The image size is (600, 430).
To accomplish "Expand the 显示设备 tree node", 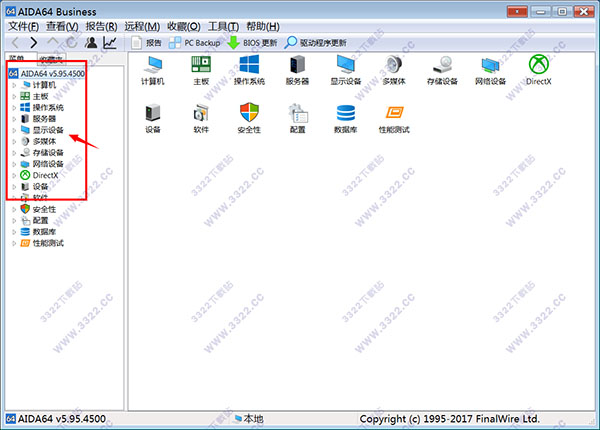I will coord(14,130).
